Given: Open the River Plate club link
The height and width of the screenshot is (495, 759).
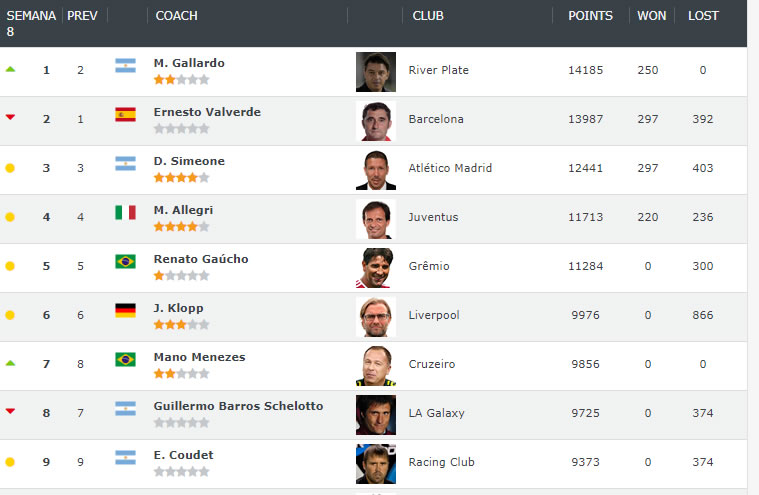Looking at the screenshot, I should coord(439,70).
